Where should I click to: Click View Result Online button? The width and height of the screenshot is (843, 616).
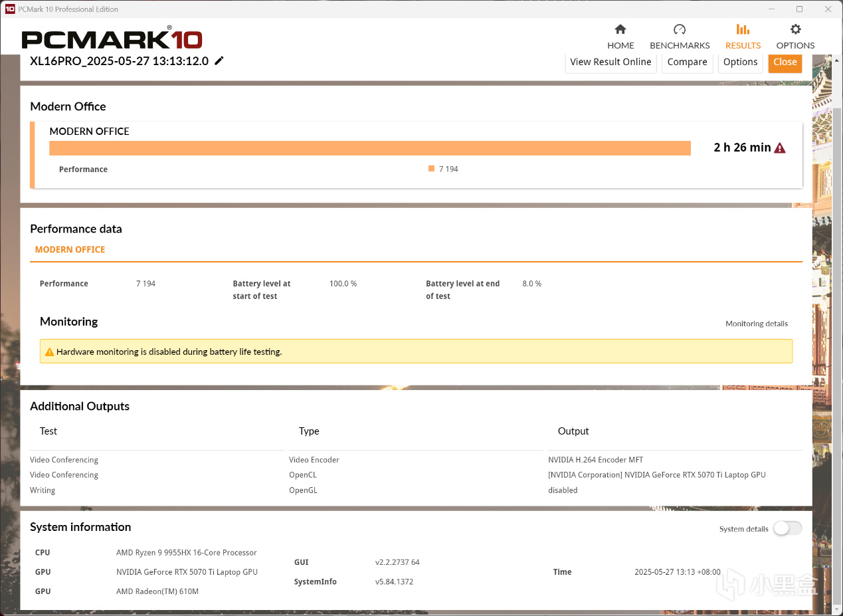click(x=610, y=62)
